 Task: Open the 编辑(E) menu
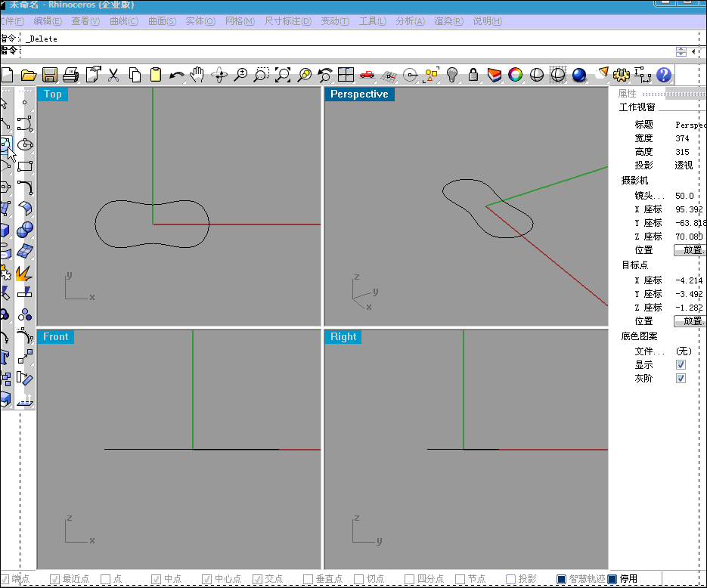click(x=48, y=21)
